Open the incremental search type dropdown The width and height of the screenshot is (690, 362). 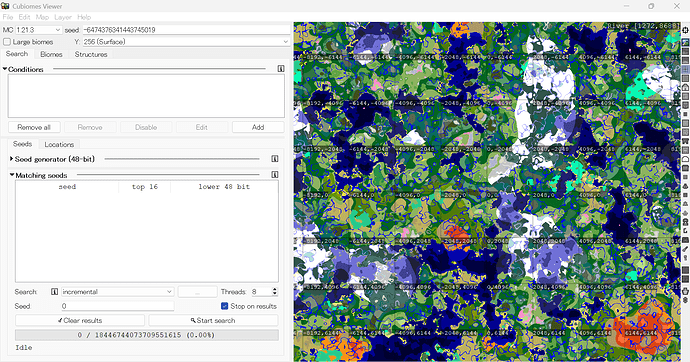pyautogui.click(x=117, y=292)
